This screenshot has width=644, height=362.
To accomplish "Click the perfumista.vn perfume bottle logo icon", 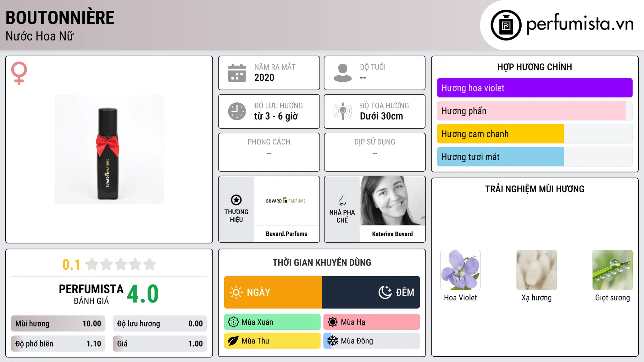I will 506,25.
